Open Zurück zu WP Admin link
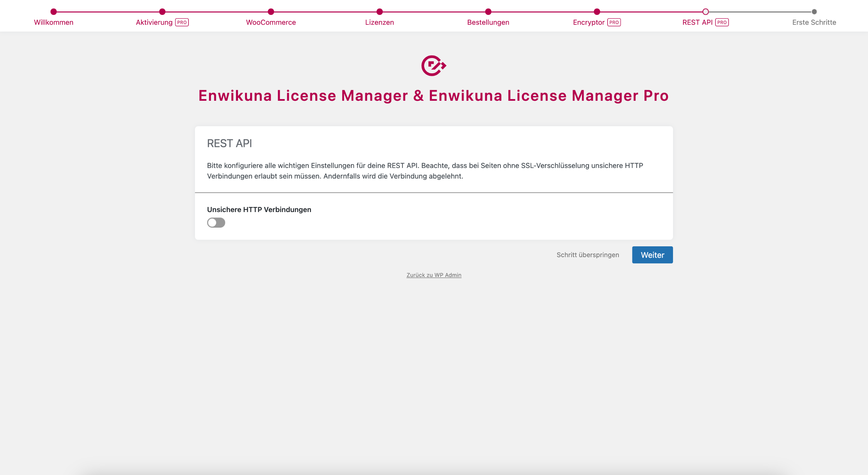 (x=434, y=275)
